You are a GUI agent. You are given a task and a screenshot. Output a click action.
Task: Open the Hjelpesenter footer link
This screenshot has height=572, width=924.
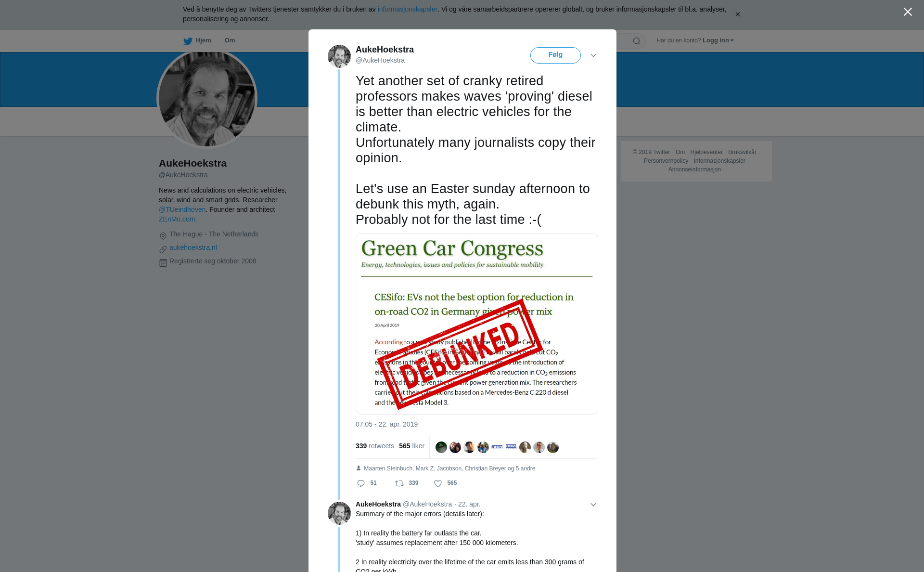click(706, 152)
